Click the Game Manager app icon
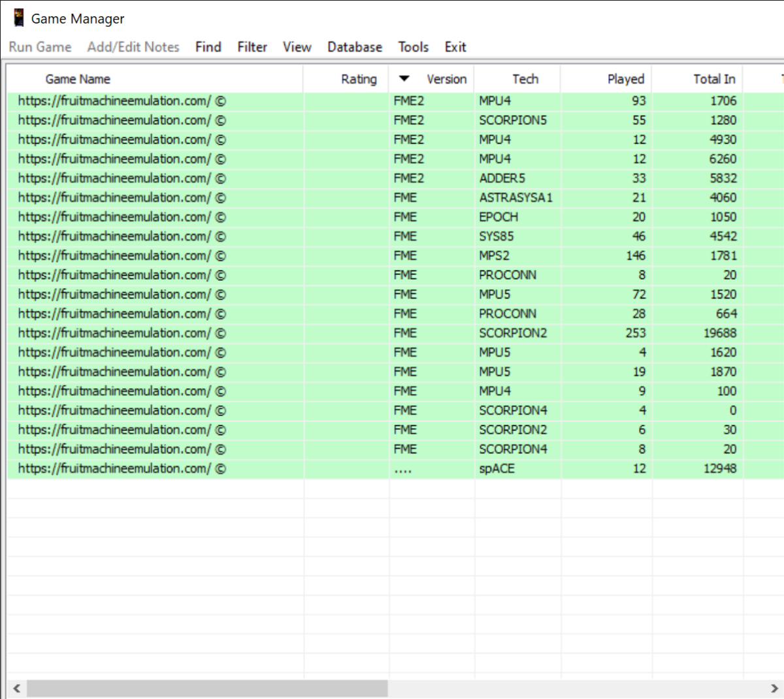 (x=19, y=18)
